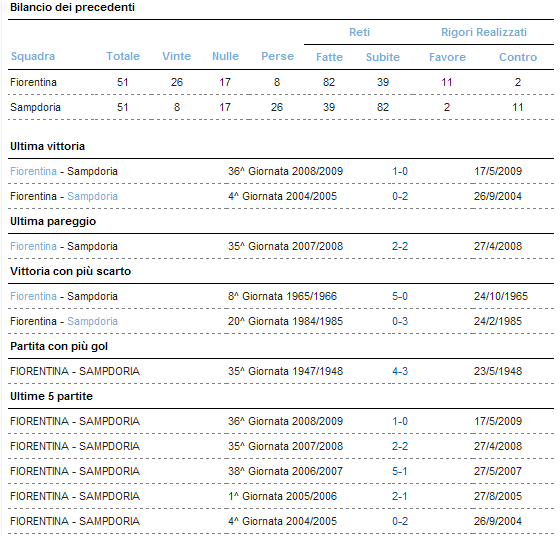The width and height of the screenshot is (560, 536).
Task: Open the 2-2 score under Ultima pareggio
Action: coord(400,246)
